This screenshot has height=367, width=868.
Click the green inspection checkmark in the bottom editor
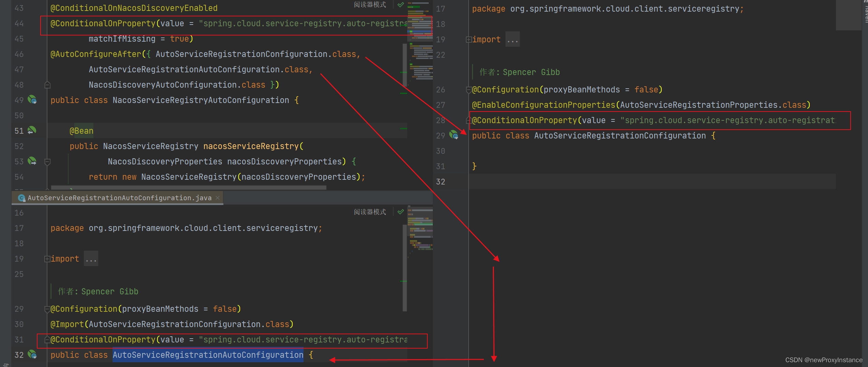[x=401, y=212]
